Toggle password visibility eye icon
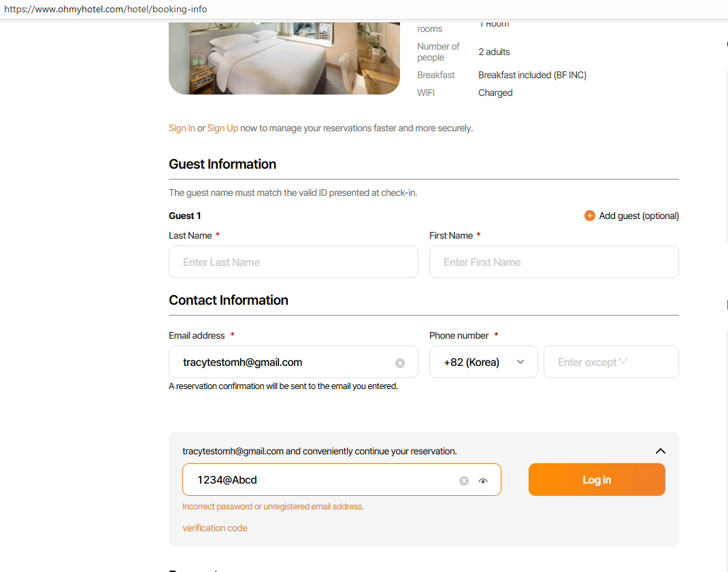Screen dimensions: 728x572 [x=483, y=481]
